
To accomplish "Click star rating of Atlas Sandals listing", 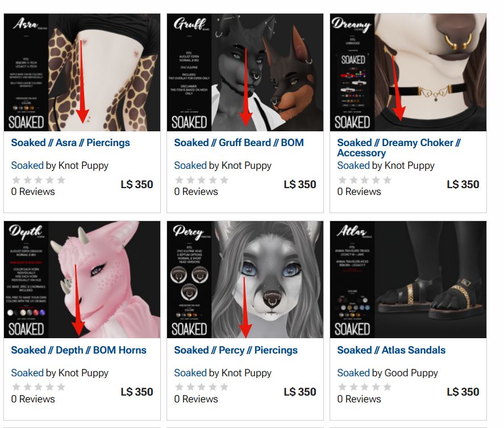I will pos(364,387).
